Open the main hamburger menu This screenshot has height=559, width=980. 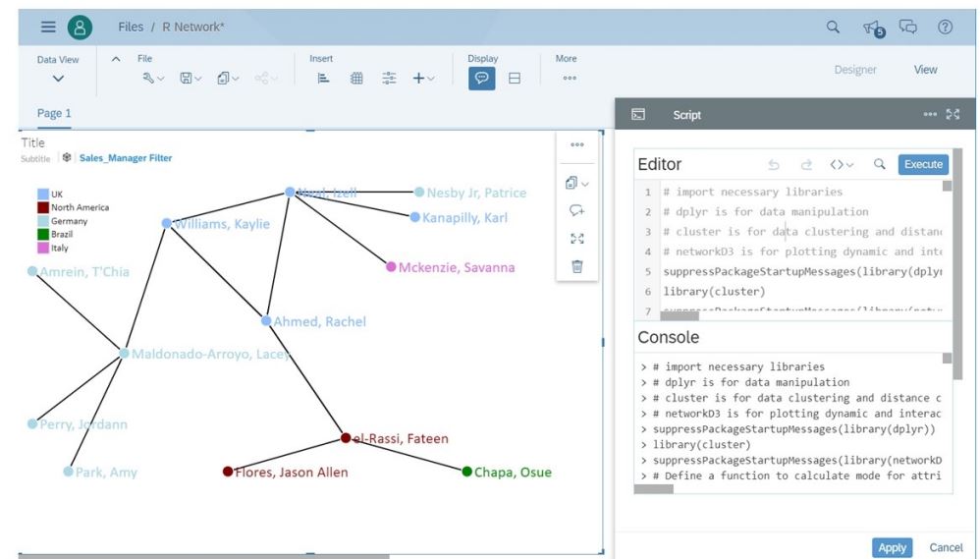48,28
